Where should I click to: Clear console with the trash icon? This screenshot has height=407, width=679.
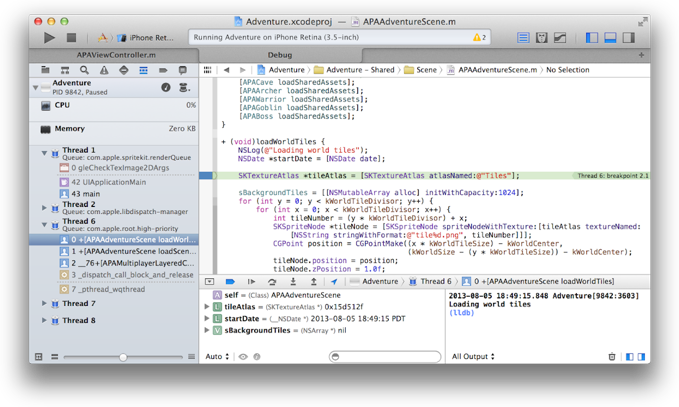point(612,357)
